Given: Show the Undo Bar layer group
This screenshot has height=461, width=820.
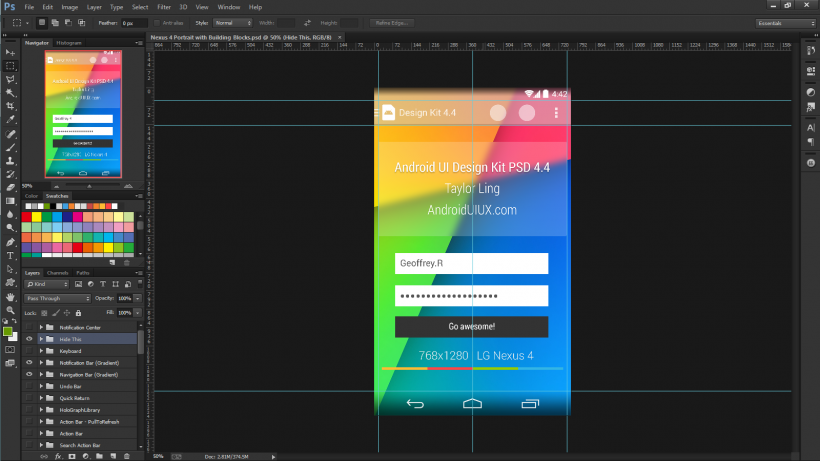Looking at the screenshot, I should pos(29,386).
